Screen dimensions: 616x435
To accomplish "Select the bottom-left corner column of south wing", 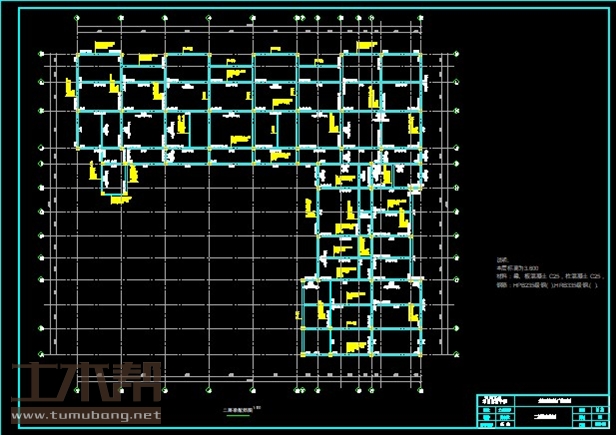I will tap(301, 353).
